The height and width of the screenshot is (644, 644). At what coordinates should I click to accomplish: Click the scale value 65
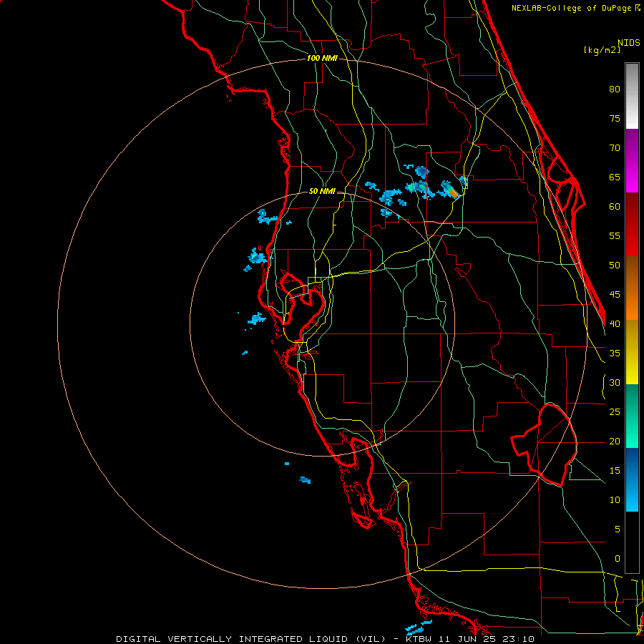pos(615,177)
